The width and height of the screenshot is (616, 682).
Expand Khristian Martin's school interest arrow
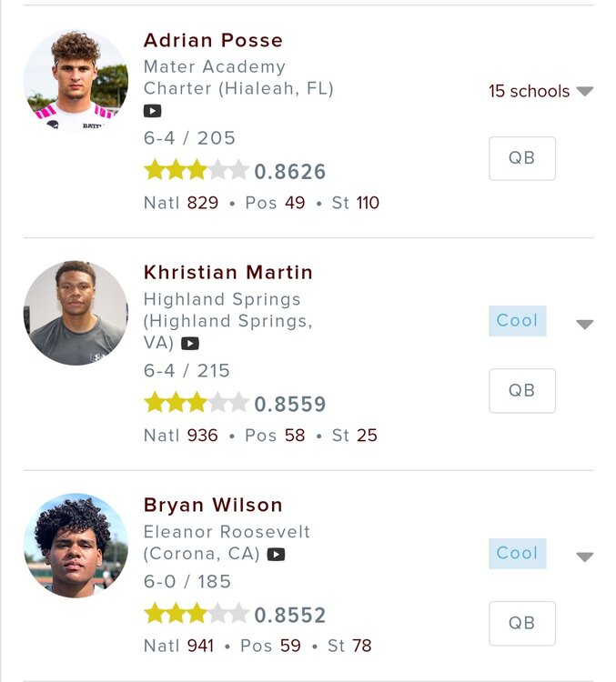click(584, 324)
